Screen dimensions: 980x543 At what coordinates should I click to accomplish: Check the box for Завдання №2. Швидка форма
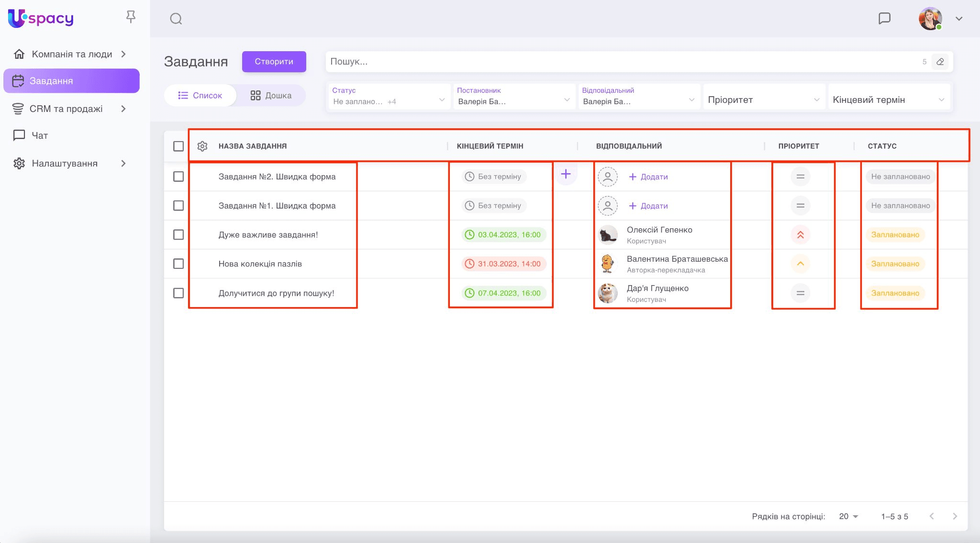[178, 177]
